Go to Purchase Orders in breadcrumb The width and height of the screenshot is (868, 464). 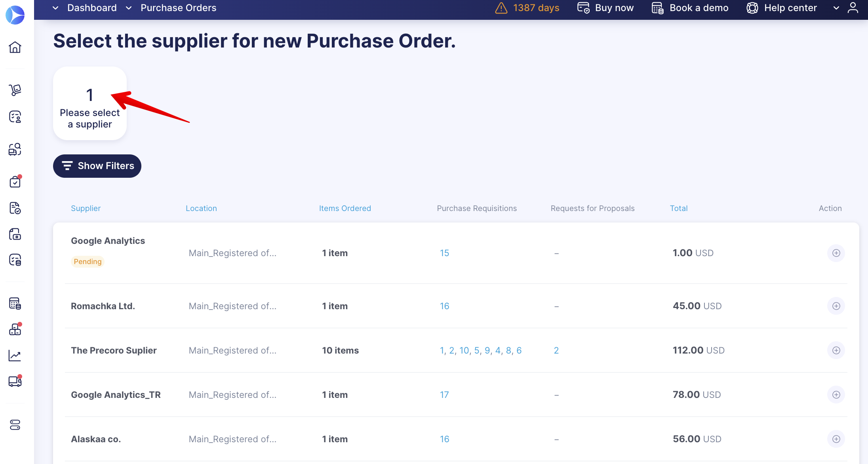[x=179, y=8]
